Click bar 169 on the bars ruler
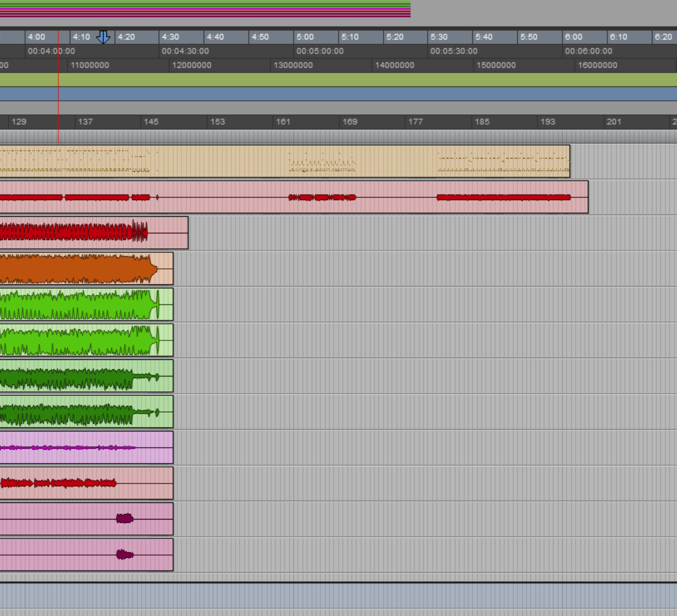This screenshot has width=677, height=616. click(349, 121)
